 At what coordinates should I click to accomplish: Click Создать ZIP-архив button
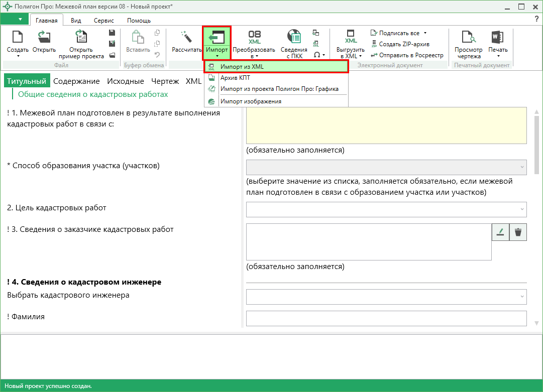tap(400, 44)
